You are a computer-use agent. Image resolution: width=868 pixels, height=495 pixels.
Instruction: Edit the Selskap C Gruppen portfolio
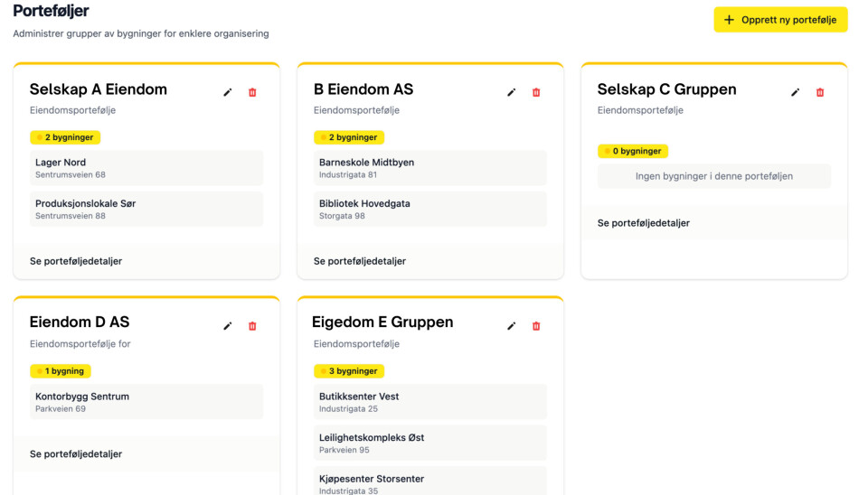796,92
